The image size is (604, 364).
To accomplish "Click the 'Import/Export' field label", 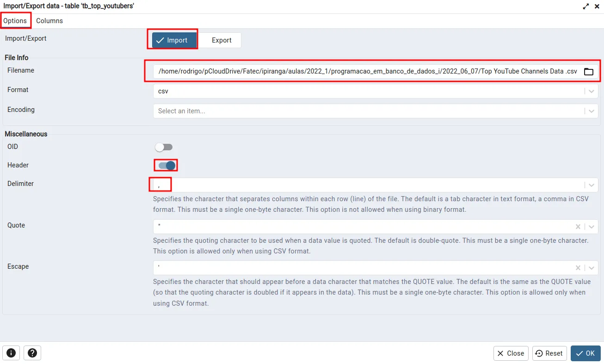I will click(26, 38).
